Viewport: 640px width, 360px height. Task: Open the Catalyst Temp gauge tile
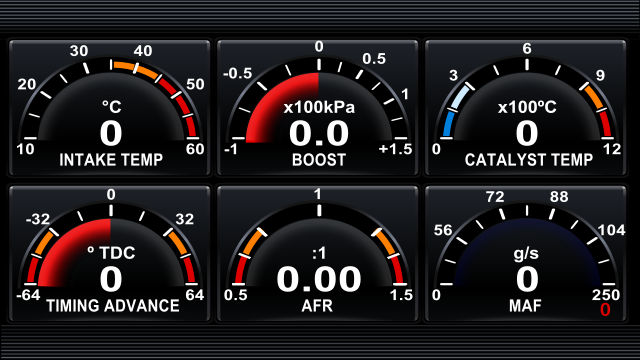pos(526,108)
